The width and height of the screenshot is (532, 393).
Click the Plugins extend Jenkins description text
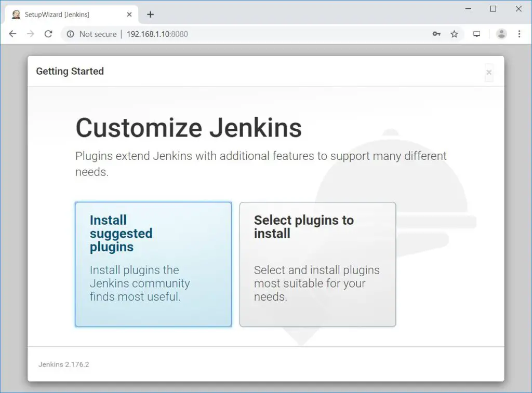[x=261, y=164]
